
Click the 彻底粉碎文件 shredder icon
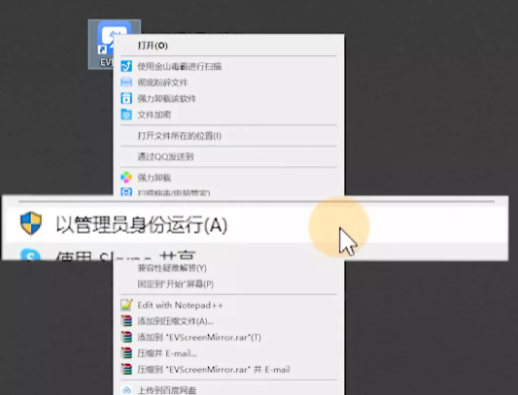126,82
